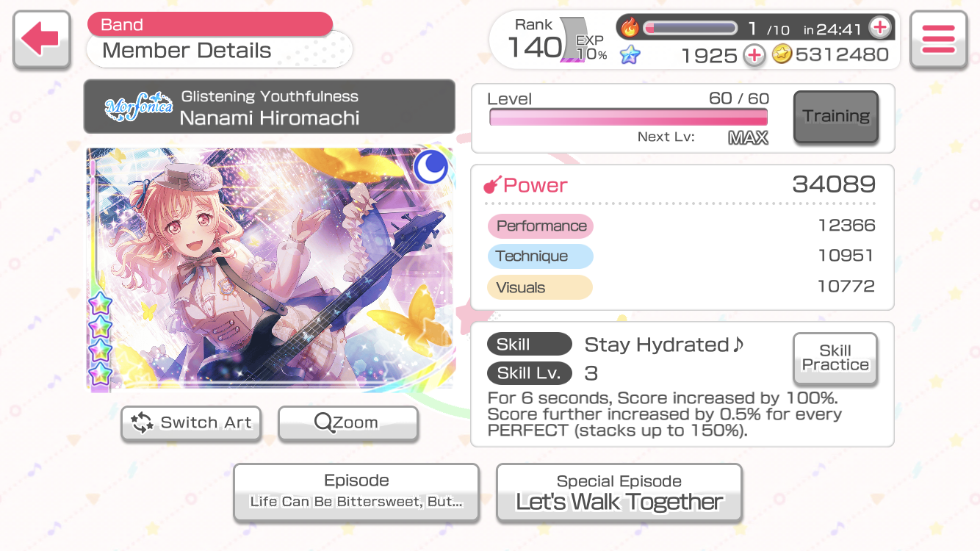Image resolution: width=980 pixels, height=551 pixels.
Task: Open the Training button
Action: [x=835, y=116]
